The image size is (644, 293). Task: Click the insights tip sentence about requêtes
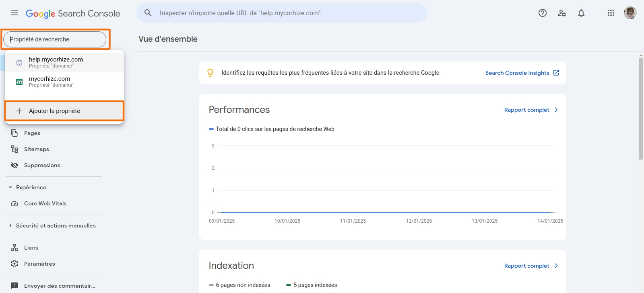point(330,73)
